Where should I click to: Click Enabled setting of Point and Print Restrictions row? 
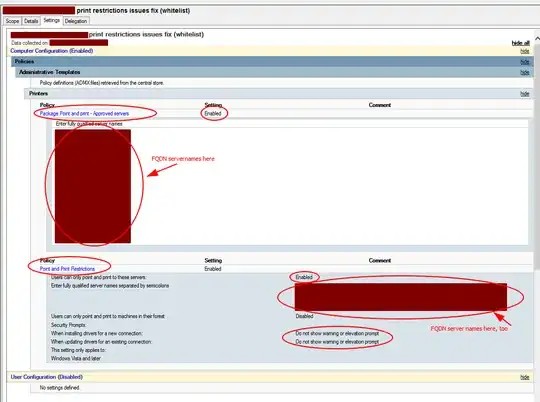[213, 269]
